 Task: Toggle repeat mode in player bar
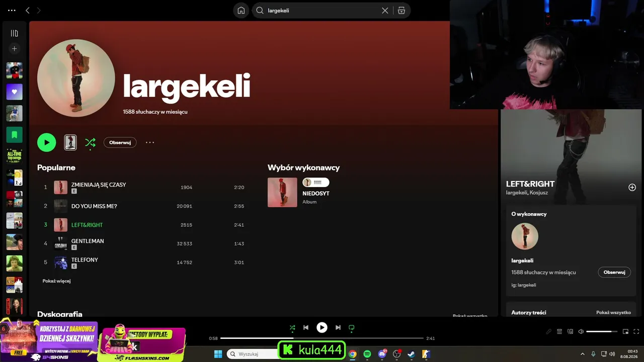352,328
